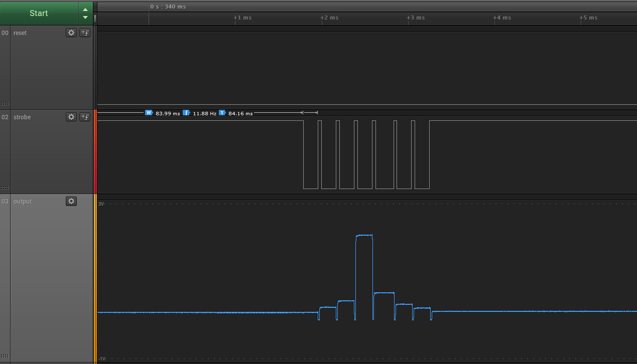Click the frequency measurement f icon
The width and height of the screenshot is (637, 364).
(x=186, y=113)
